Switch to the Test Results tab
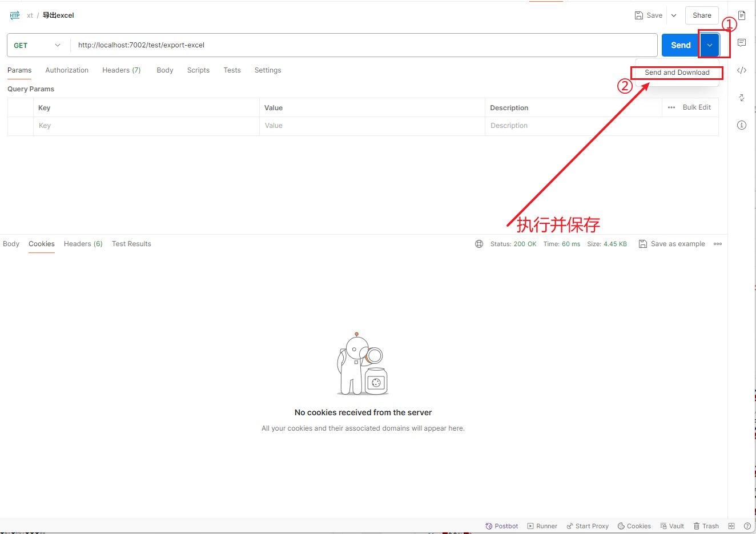The height and width of the screenshot is (534, 756). tap(131, 244)
